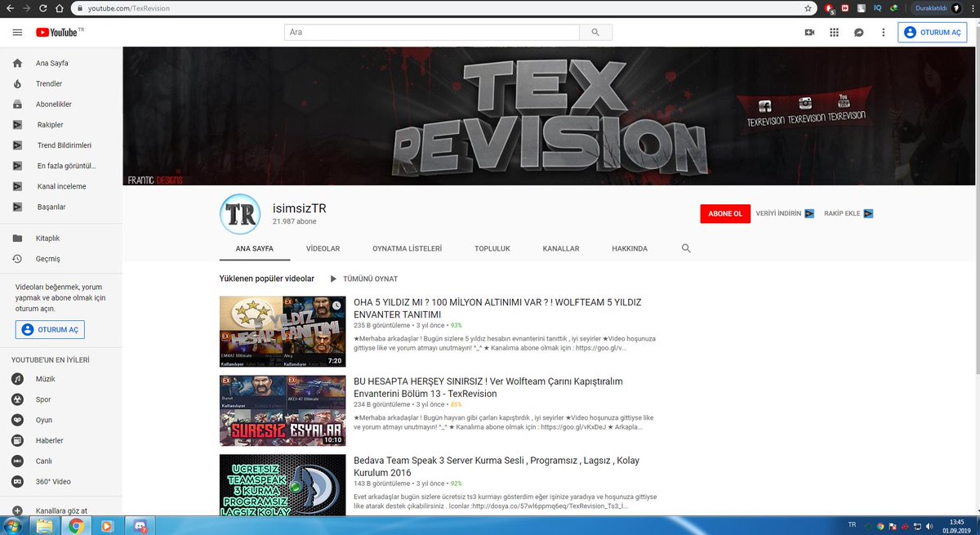Switch to OYNATMA LİSTELERİ tab
The height and width of the screenshot is (535, 980).
tap(407, 248)
